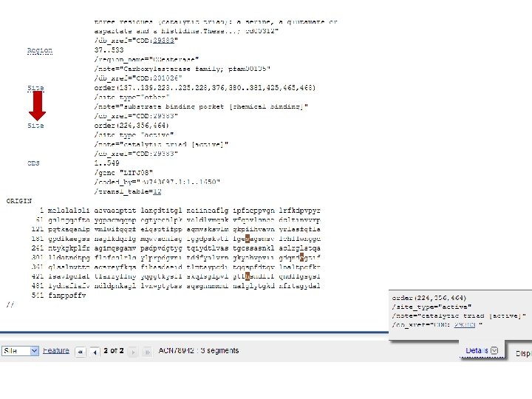Image resolution: width=532 pixels, height=399 pixels.
Task: Click the highlighted residue in line 421
Action: point(248,276)
